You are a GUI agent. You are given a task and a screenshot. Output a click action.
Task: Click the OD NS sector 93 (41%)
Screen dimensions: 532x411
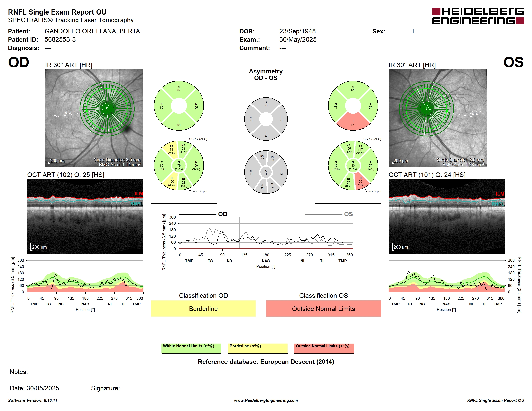pyautogui.click(x=183, y=149)
